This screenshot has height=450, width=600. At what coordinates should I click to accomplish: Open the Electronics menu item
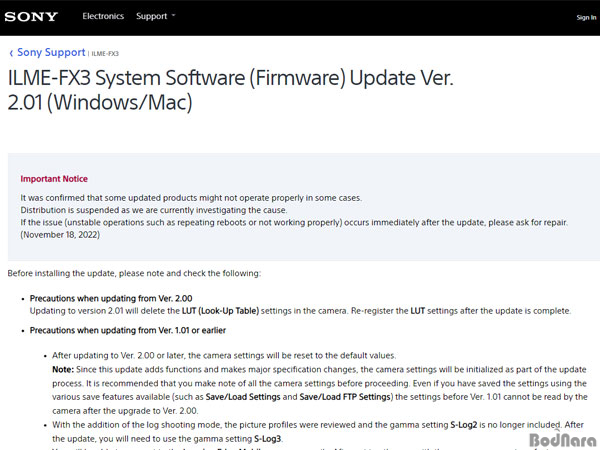point(103,16)
